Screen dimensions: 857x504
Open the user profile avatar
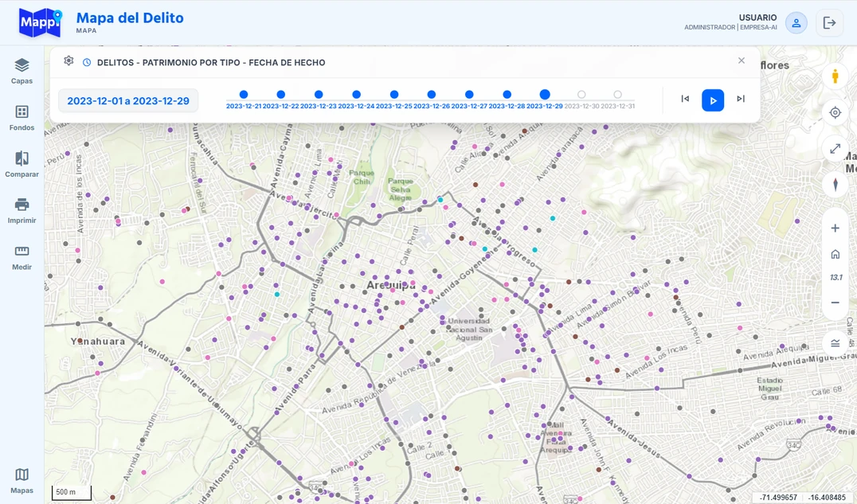point(796,23)
